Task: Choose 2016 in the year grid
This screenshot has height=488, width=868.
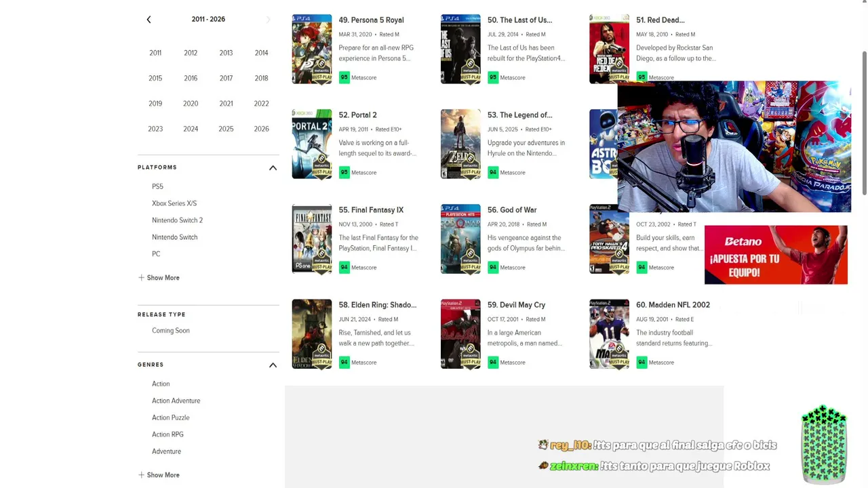Action: tap(191, 78)
